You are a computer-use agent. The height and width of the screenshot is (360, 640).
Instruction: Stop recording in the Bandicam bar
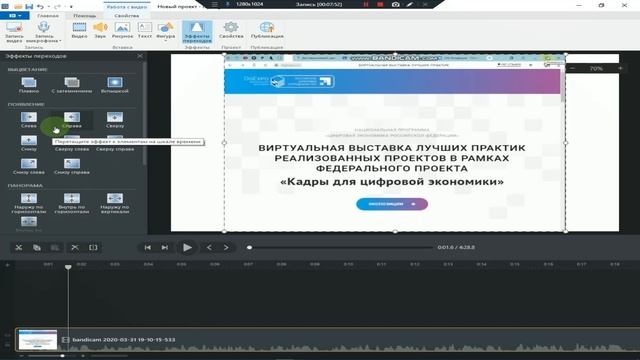point(380,4)
